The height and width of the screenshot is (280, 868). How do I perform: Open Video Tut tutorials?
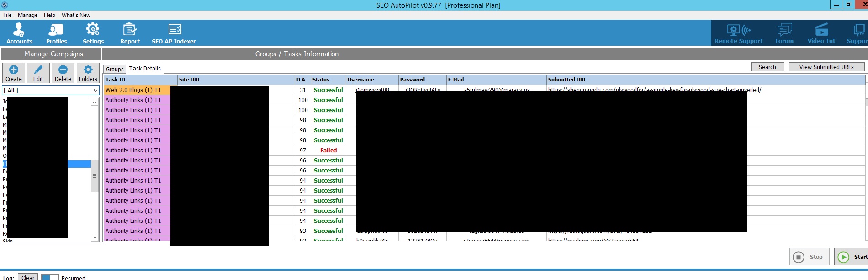(821, 33)
